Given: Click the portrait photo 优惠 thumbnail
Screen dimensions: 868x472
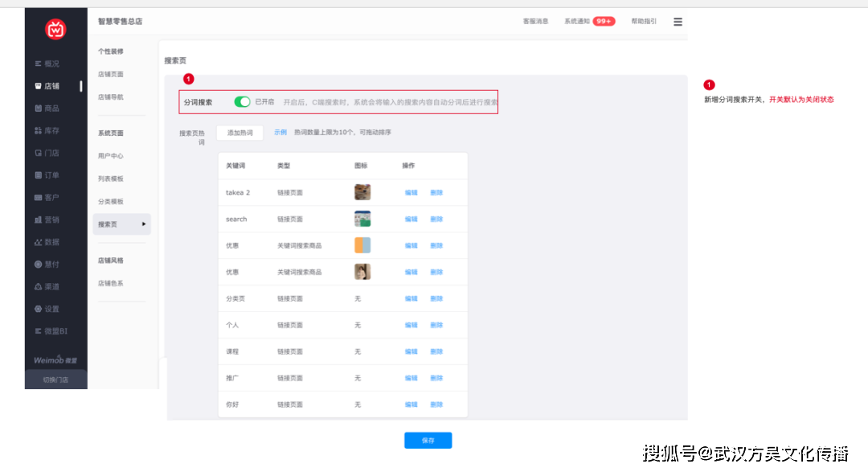Looking at the screenshot, I should (362, 272).
